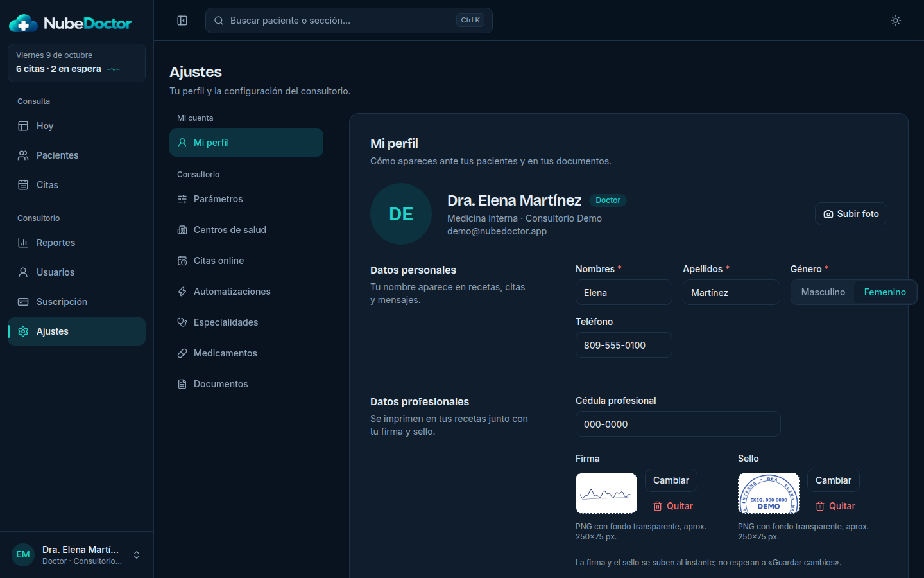Click the Nombres field containing Elena
Screen dimensions: 924x578
(624, 292)
